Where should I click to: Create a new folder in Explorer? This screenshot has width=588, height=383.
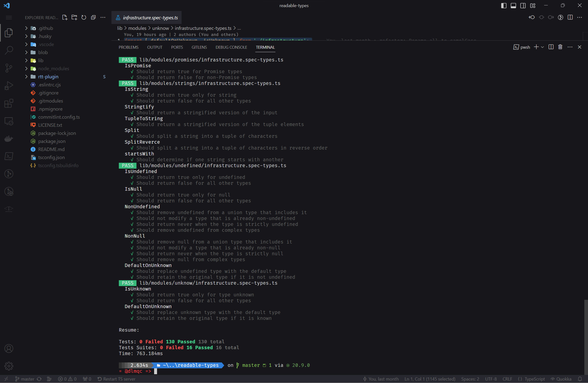point(74,18)
